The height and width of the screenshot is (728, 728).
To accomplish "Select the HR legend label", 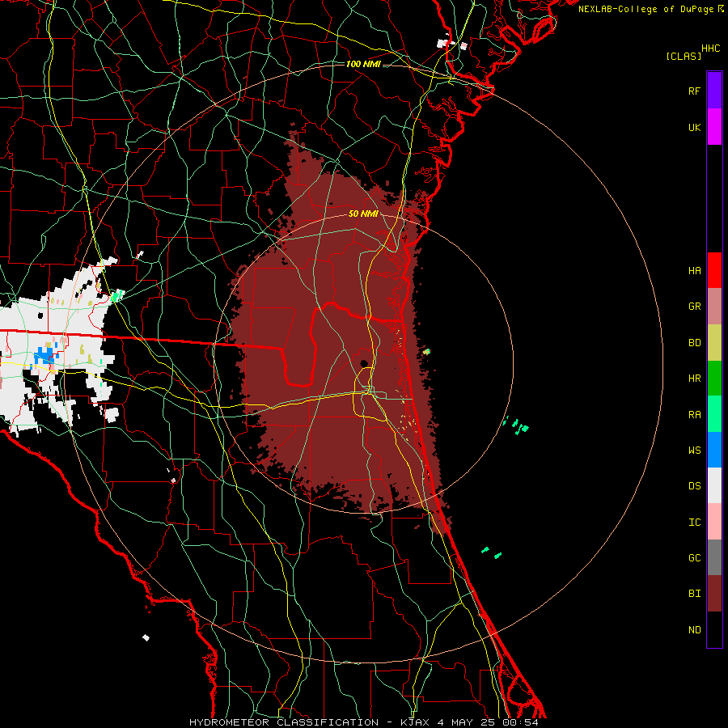I will 694,379.
